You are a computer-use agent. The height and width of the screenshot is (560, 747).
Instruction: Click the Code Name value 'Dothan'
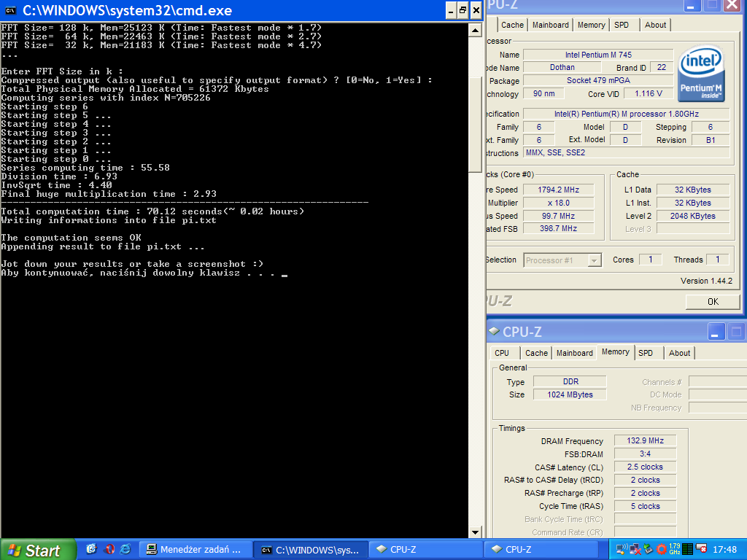[x=562, y=68]
